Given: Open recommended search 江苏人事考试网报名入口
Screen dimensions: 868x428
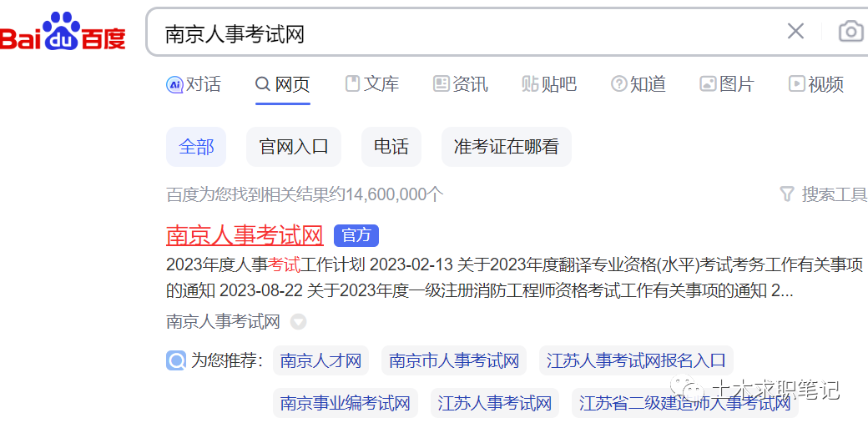Looking at the screenshot, I should pos(636,361).
